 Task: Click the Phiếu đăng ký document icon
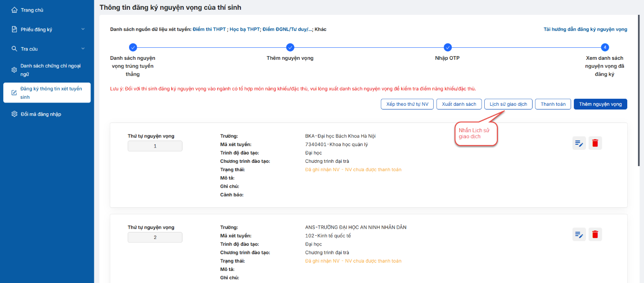point(14,29)
